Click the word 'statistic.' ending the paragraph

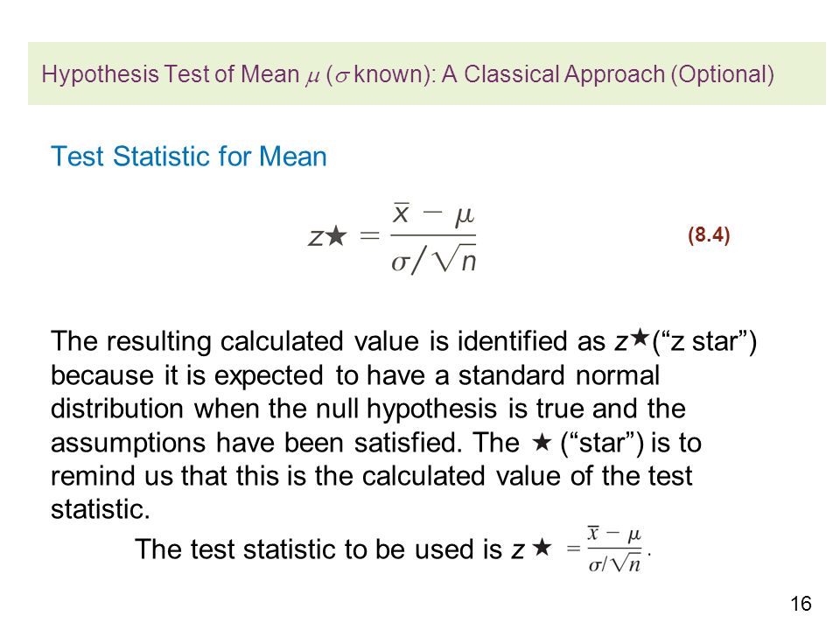point(100,509)
